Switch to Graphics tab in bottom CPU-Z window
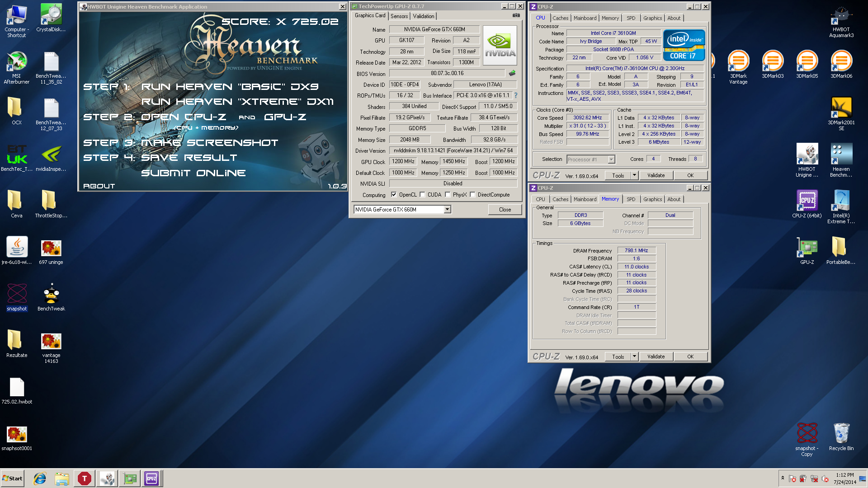 pyautogui.click(x=652, y=199)
